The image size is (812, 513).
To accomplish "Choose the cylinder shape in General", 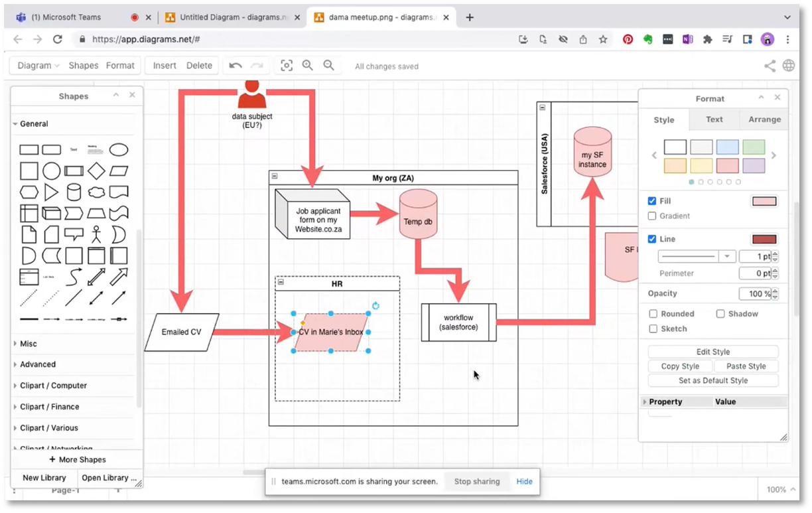I will point(74,192).
